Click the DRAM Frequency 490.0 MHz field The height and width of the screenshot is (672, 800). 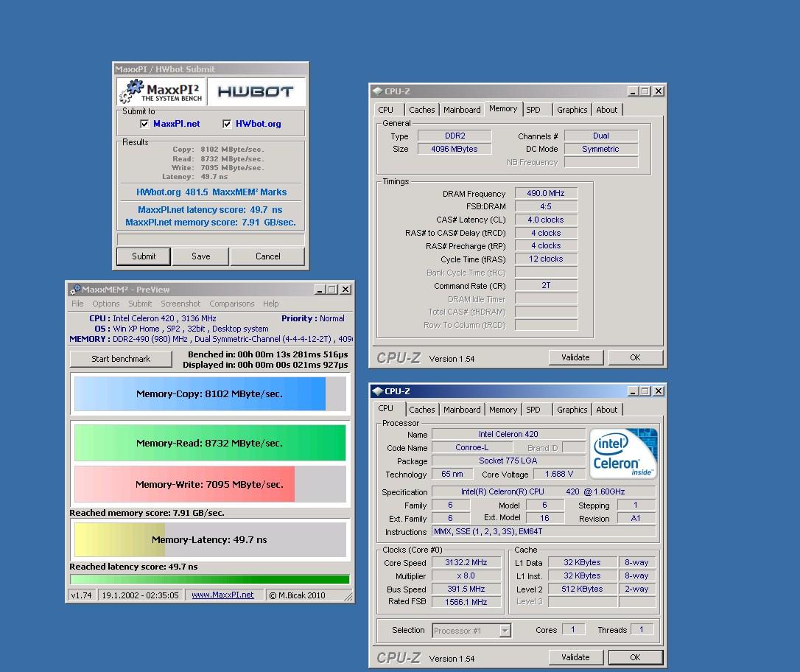click(546, 193)
